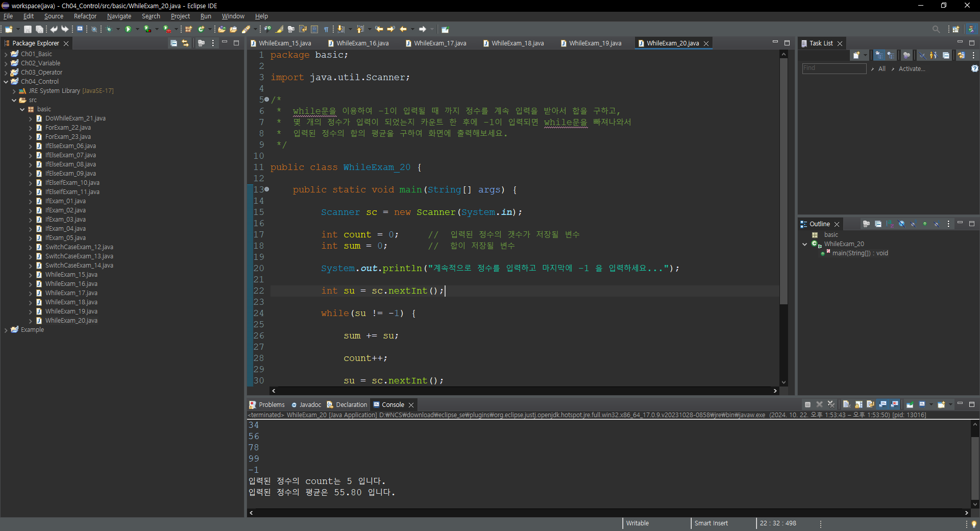The width and height of the screenshot is (980, 531).
Task: Open the Source menu
Action: pyautogui.click(x=54, y=16)
